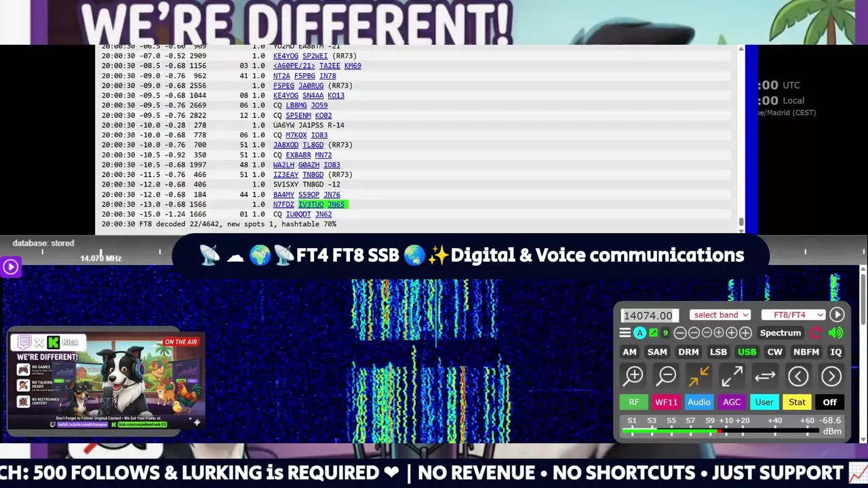Open callsign link JA0RUG
Image resolution: width=868 pixels, height=488 pixels.
[x=311, y=85]
